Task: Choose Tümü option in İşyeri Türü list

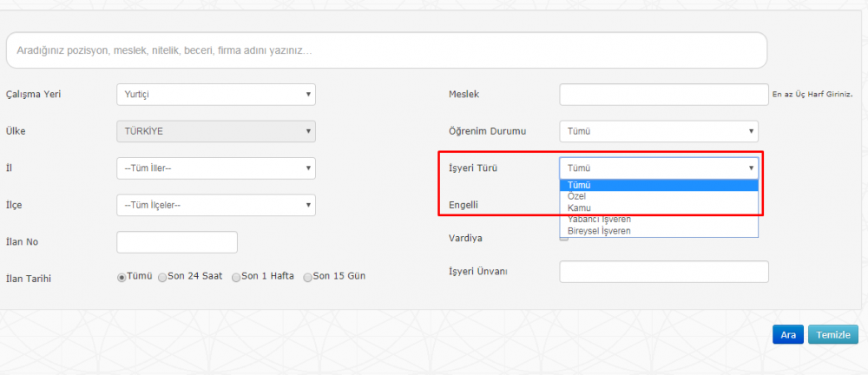Action: (x=659, y=185)
